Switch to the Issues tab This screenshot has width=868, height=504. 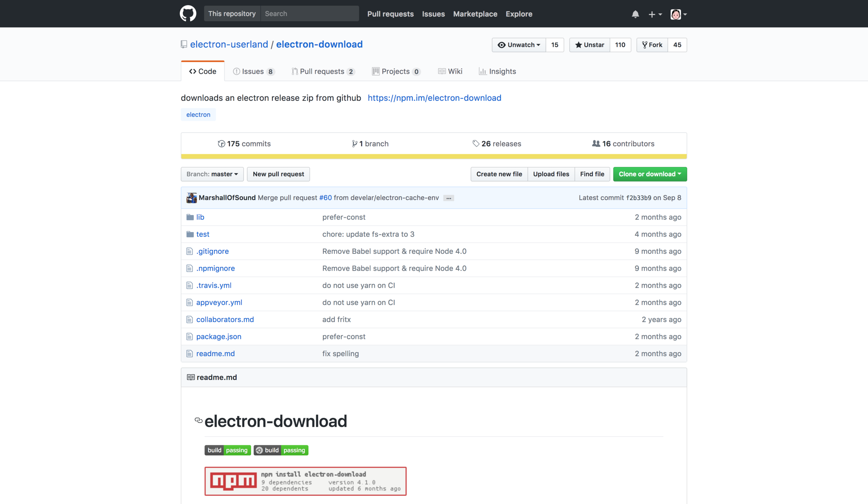tap(253, 71)
